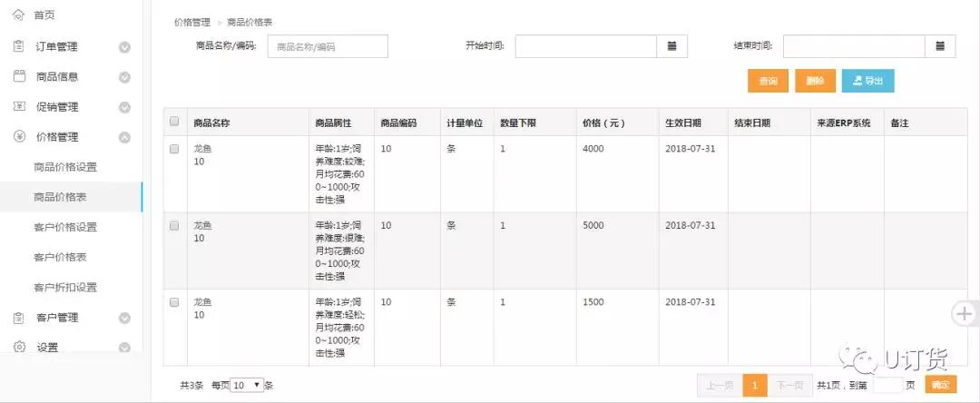Expand the 设置 chevron
Viewport: 980px width, 403px height.
pyautogui.click(x=124, y=348)
